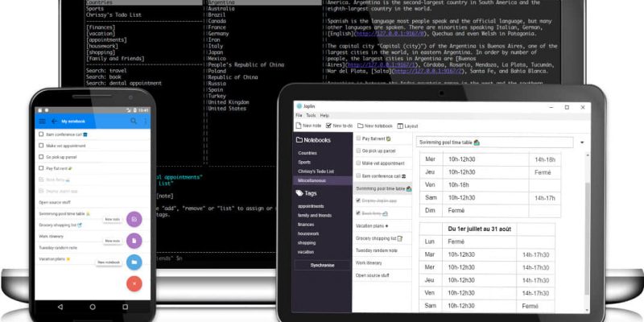Filter by the finances tag in sidebar
This screenshot has width=644, height=322.
pyautogui.click(x=306, y=225)
